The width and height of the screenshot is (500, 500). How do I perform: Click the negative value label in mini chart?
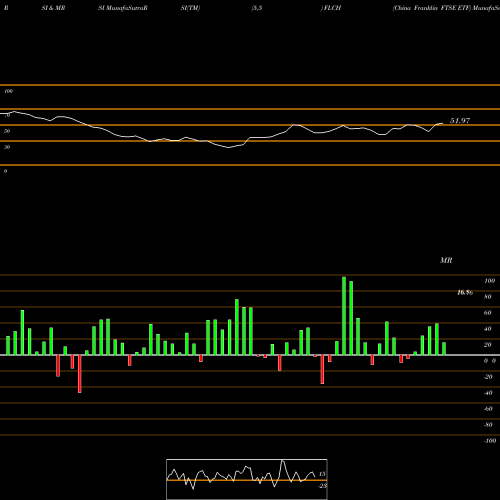point(323,486)
